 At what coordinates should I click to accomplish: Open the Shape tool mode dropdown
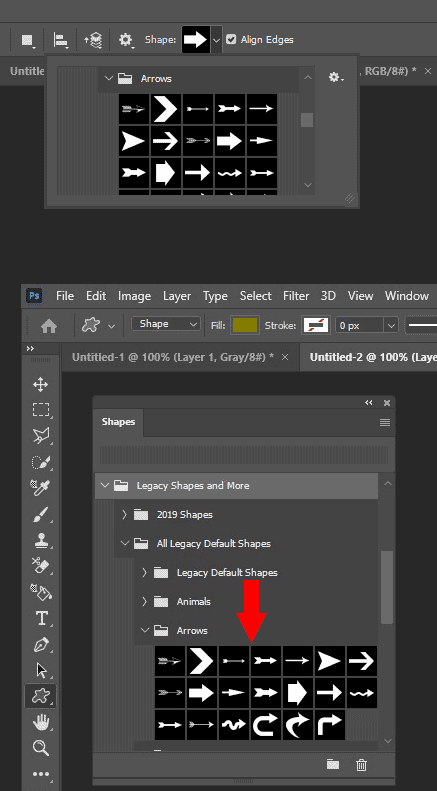click(x=166, y=324)
